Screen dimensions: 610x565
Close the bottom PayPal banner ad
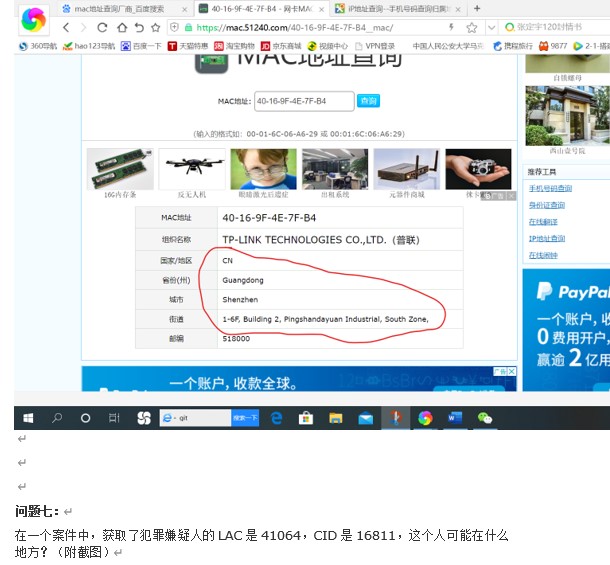click(x=512, y=372)
